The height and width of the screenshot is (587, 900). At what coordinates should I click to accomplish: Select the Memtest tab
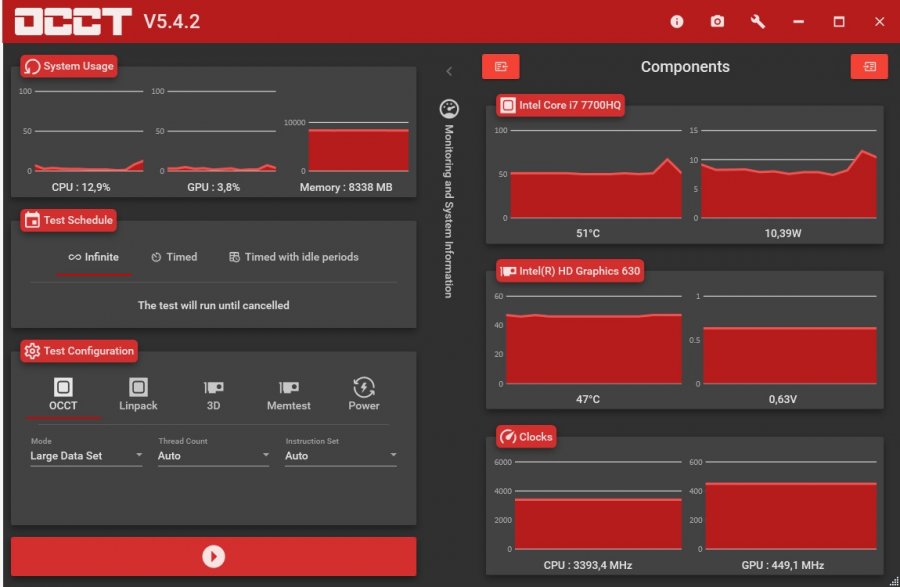coord(289,394)
